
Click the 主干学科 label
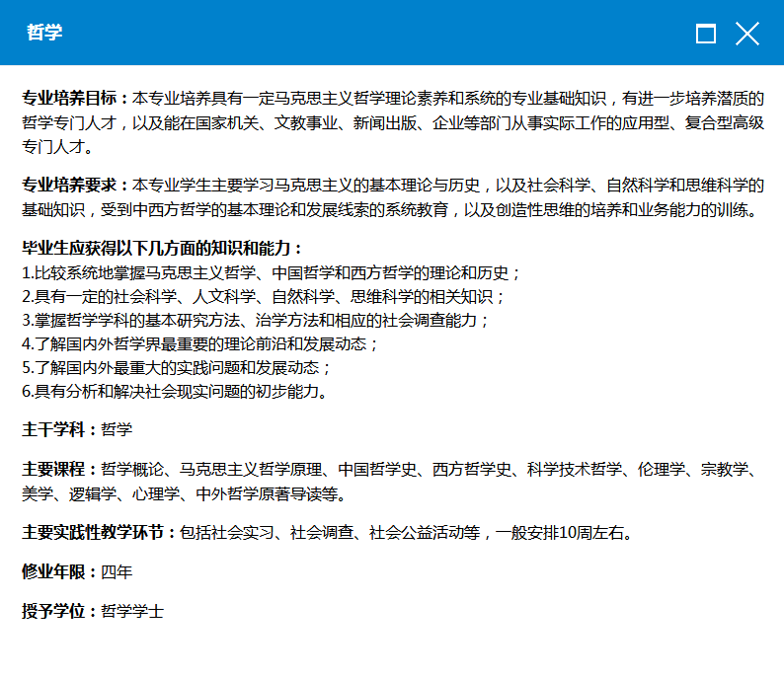[x=59, y=429]
